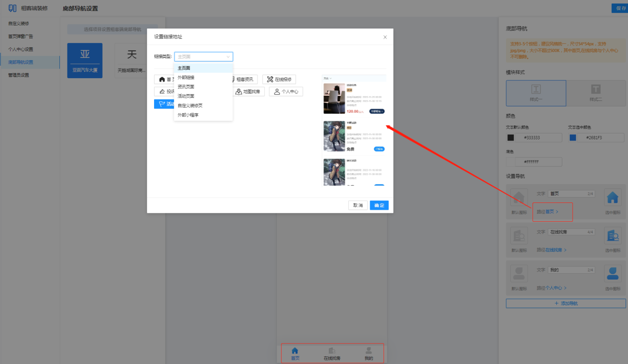Switch module style to 样式一
Screen dimensions: 628x364
[536, 93]
